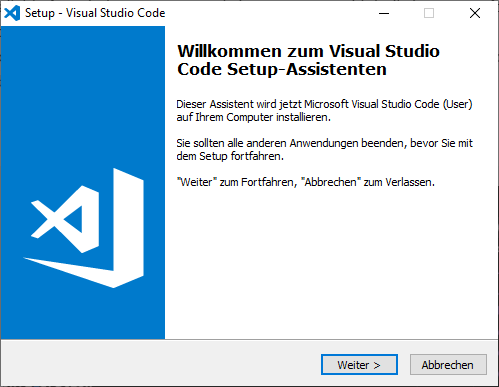Click the "Willkommen zum Visual Studio" heading line
The height and width of the screenshot is (387, 499).
308,51
